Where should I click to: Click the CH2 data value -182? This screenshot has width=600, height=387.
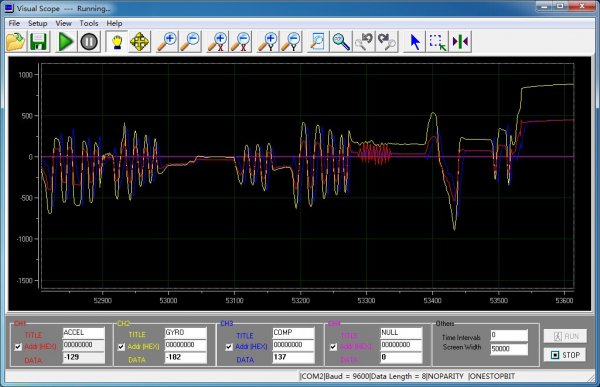pyautogui.click(x=186, y=357)
